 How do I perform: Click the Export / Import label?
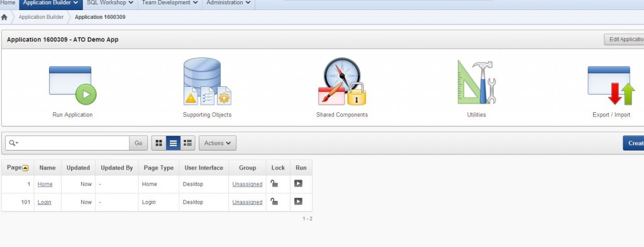(611, 115)
